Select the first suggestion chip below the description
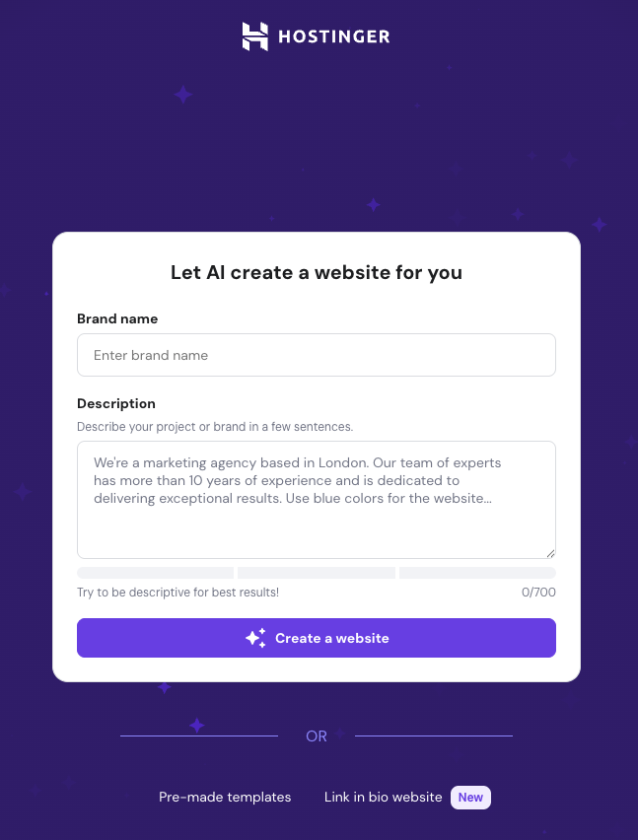 click(x=155, y=572)
